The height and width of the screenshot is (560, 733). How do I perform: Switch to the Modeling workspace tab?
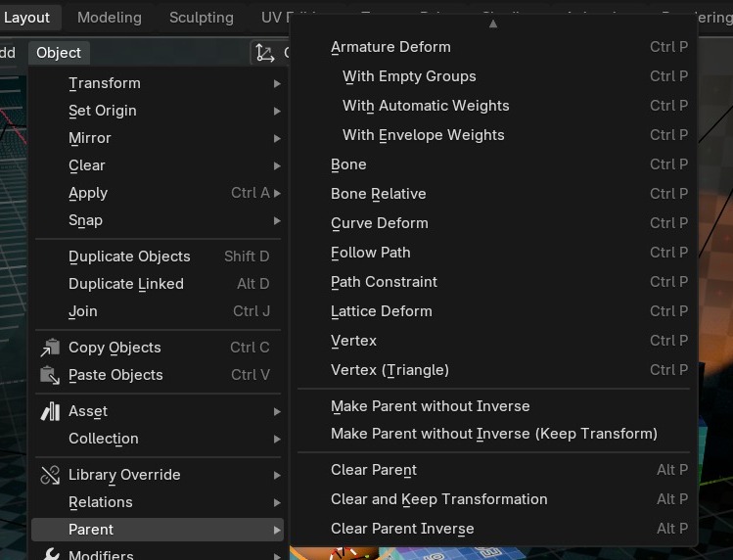[110, 18]
